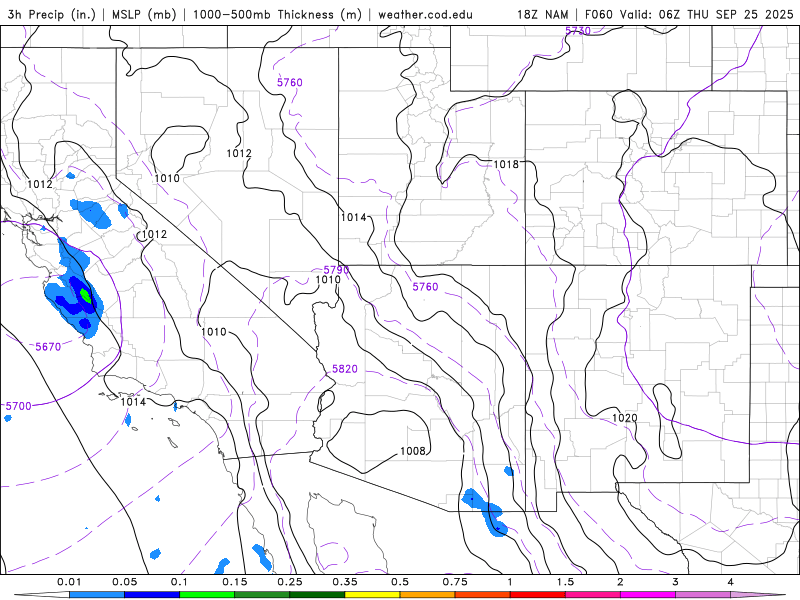Viewport: 800px width, 600px height.
Task: Click the '18Z NAM' model run text
Action: [543, 14]
